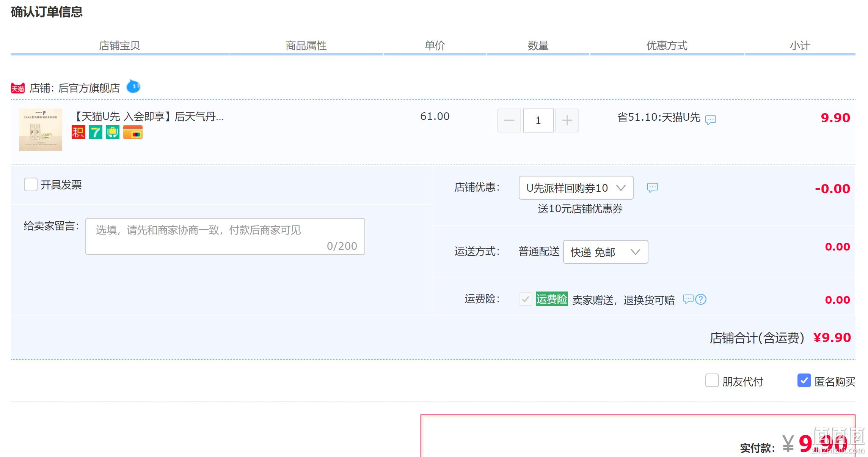Click the 送10元店铺优惠券 note
Viewport: 868px width, 457px height.
point(580,209)
